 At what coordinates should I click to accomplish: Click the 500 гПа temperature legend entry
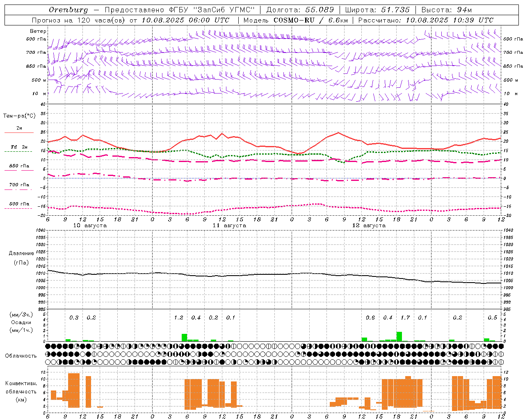coord(19,204)
